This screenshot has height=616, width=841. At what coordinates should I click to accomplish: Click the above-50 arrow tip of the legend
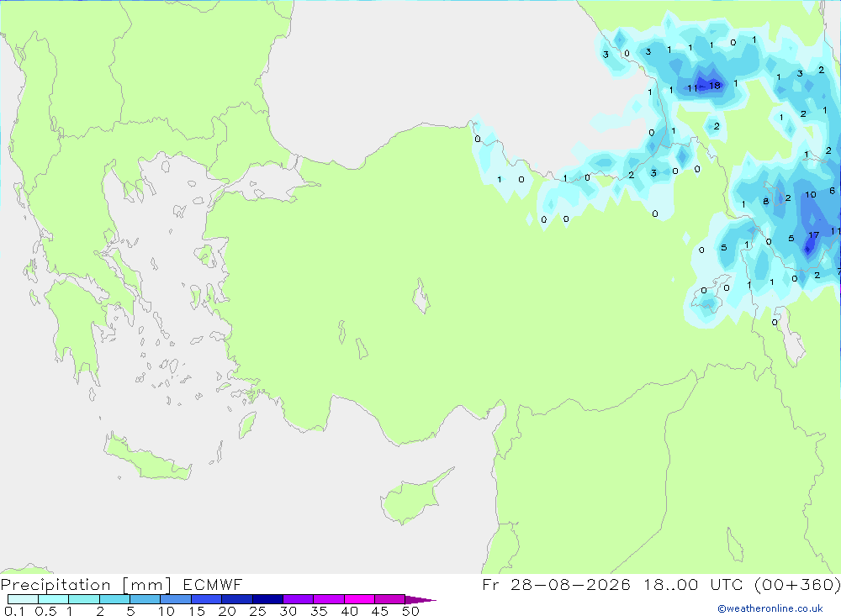[420, 599]
